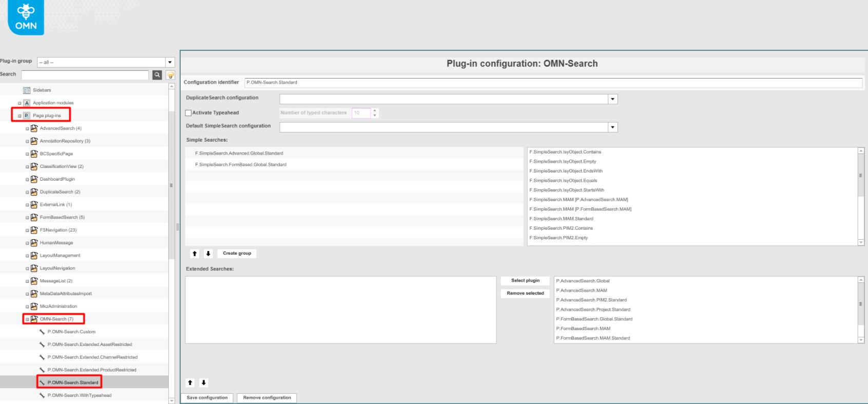Click wrench icon beside P.OMN-Search.WithTypeahead

pyautogui.click(x=42, y=395)
